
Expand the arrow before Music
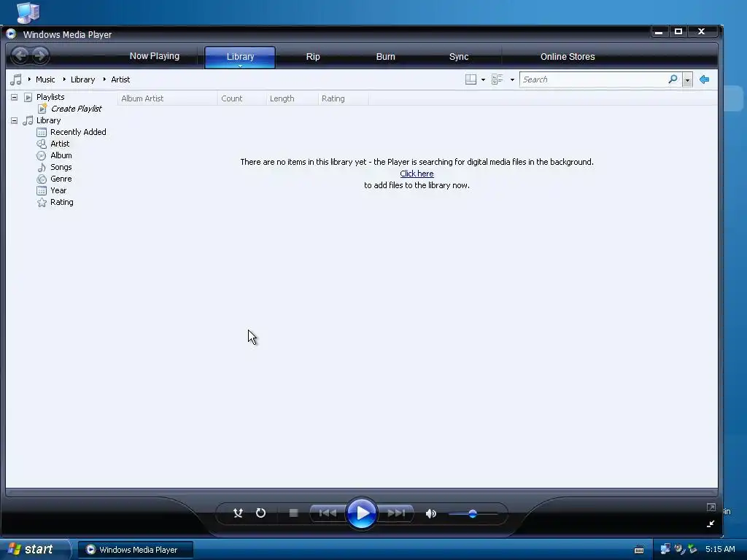pos(29,79)
